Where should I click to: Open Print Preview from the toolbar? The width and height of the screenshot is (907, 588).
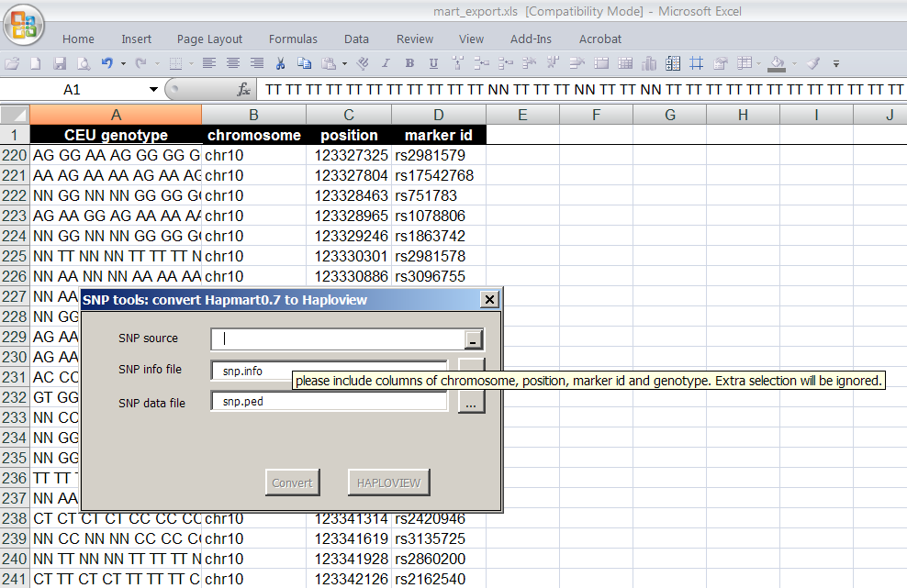point(84,63)
